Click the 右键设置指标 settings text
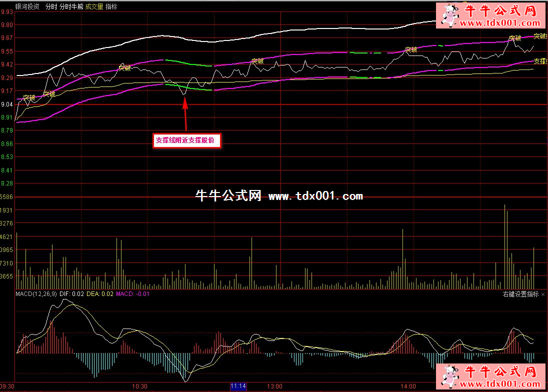This screenshot has height=392, width=548. (x=520, y=294)
